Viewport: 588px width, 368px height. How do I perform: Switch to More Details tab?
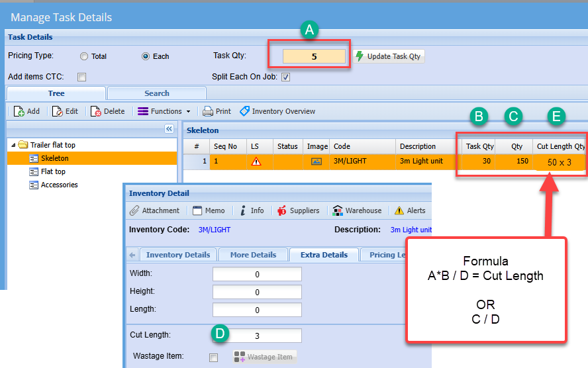(x=253, y=255)
